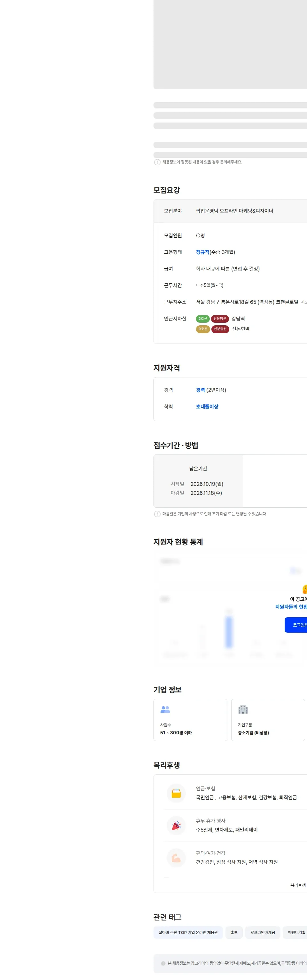Click the info icon beside 채용정보 notice
The width and height of the screenshot is (307, 980).
(x=157, y=162)
